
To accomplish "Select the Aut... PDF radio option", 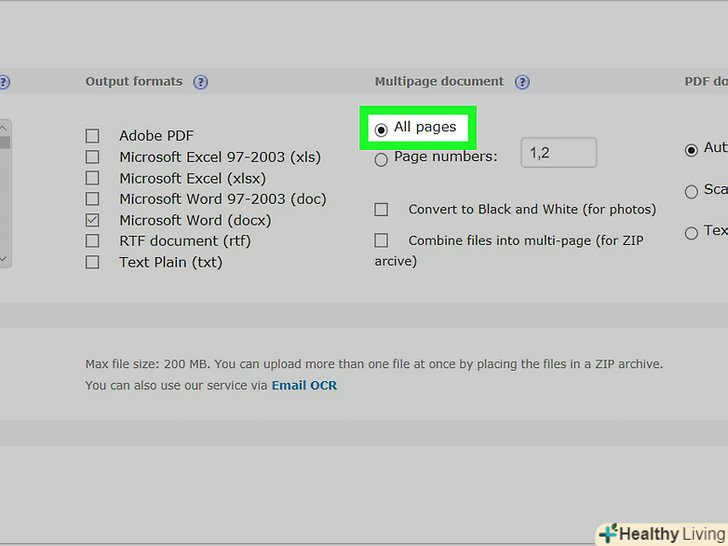I will (x=691, y=150).
